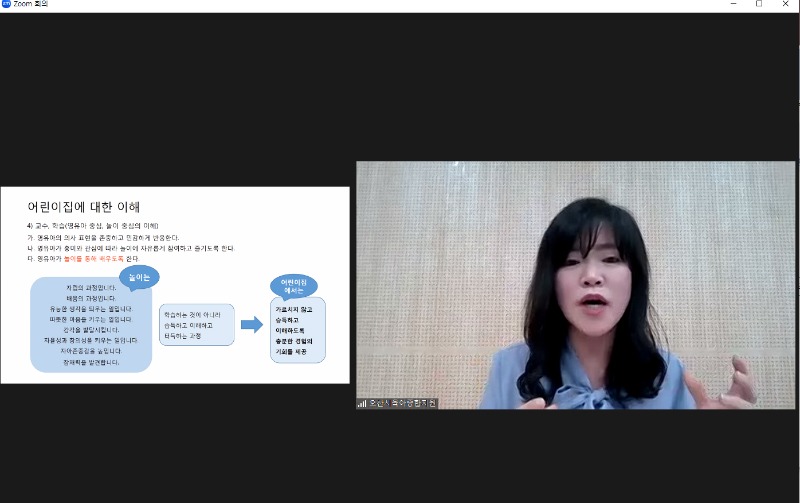Maximize the Zoom meeting window
The height and width of the screenshot is (503, 800).
(758, 5)
